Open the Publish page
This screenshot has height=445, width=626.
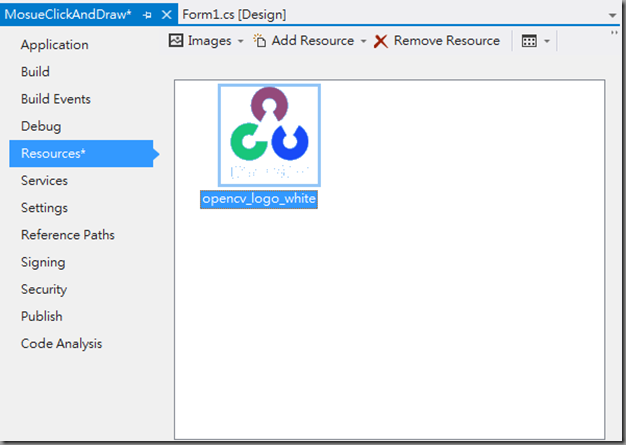click(x=42, y=316)
